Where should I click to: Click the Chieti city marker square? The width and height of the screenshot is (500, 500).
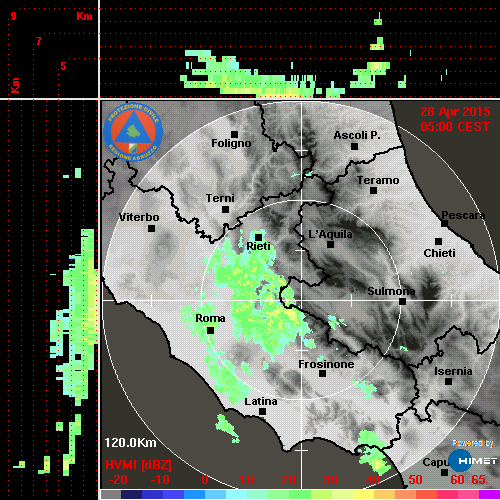tap(438, 241)
